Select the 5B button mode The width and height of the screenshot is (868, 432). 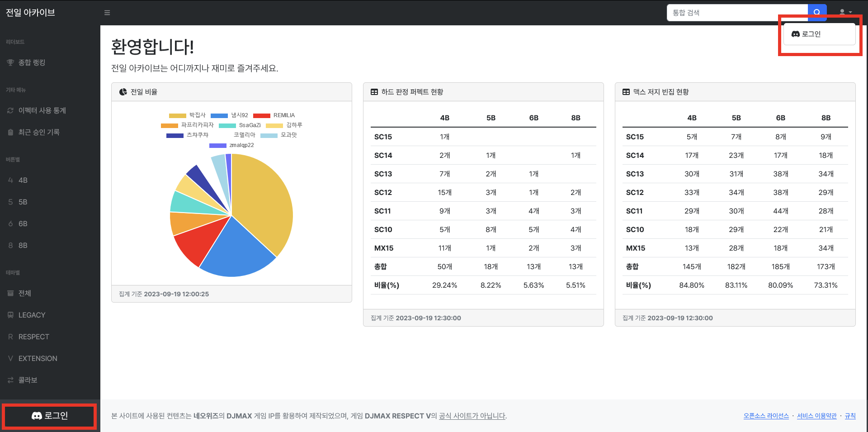click(x=23, y=202)
